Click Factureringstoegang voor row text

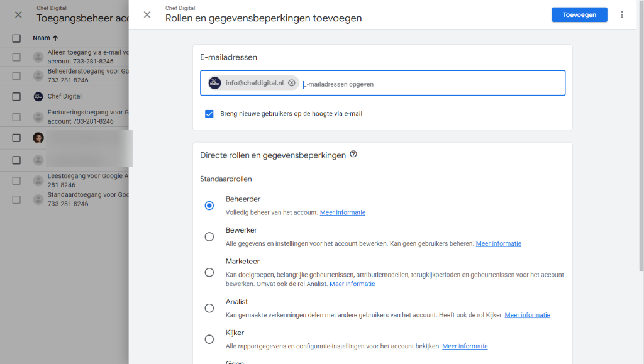pos(88,117)
